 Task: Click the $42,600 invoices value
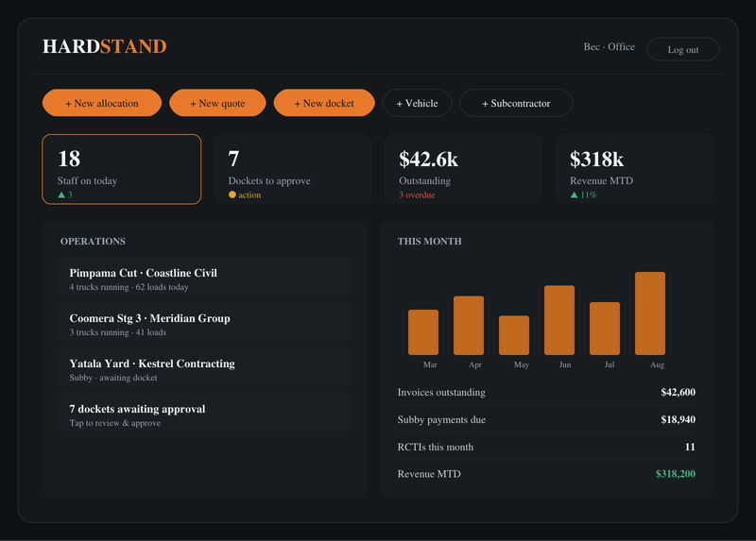[x=678, y=392]
